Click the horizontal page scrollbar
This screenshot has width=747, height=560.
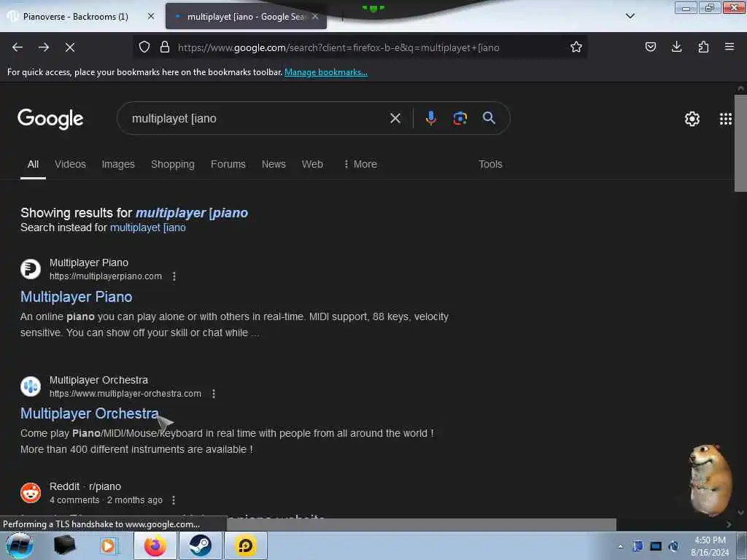click(x=421, y=524)
